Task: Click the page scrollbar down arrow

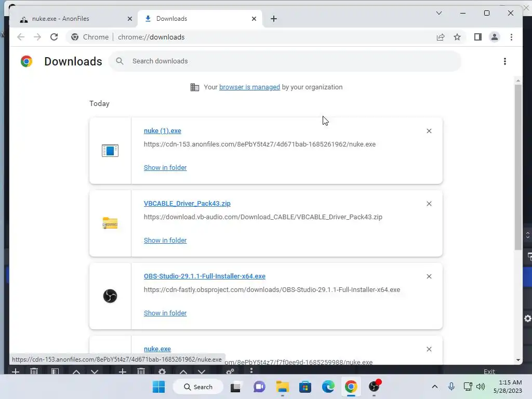Action: tap(518, 360)
